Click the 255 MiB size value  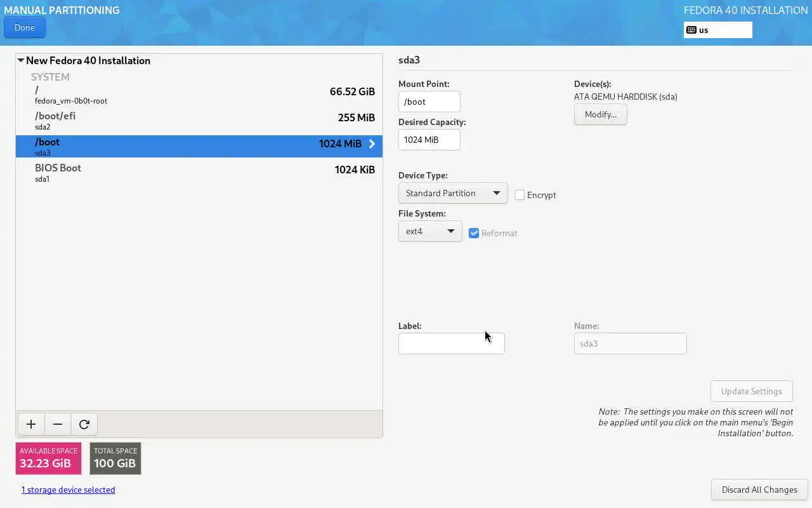(x=357, y=117)
